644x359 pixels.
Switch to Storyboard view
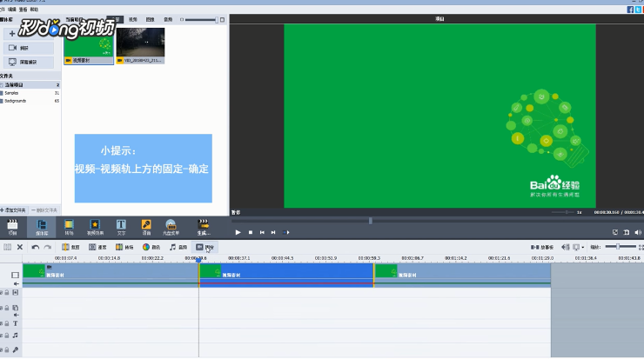click(542, 247)
